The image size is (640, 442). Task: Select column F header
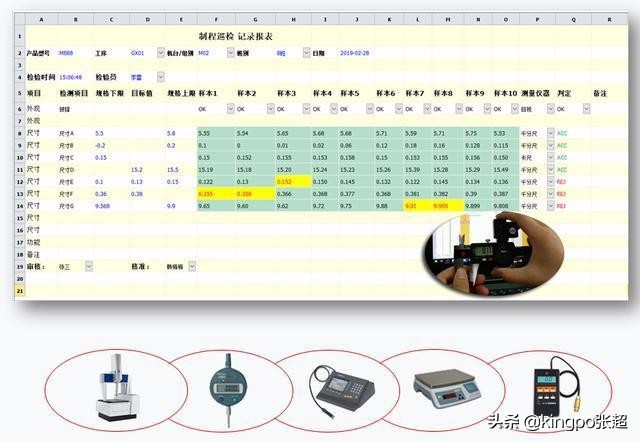tap(216, 19)
